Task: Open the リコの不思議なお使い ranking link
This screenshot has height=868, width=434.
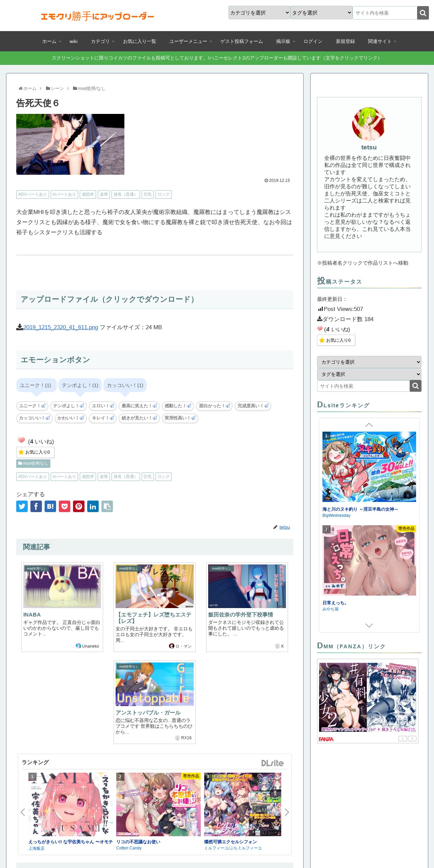Action: click(x=138, y=842)
